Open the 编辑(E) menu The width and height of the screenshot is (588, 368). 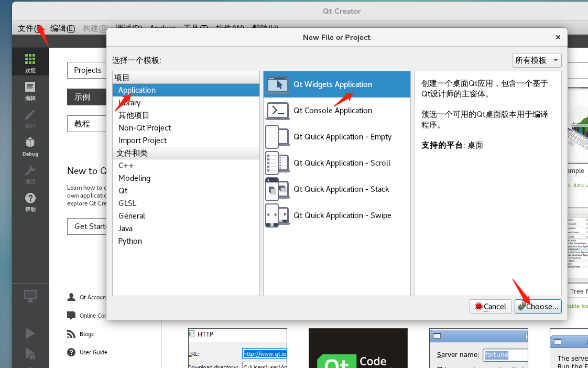click(x=62, y=28)
